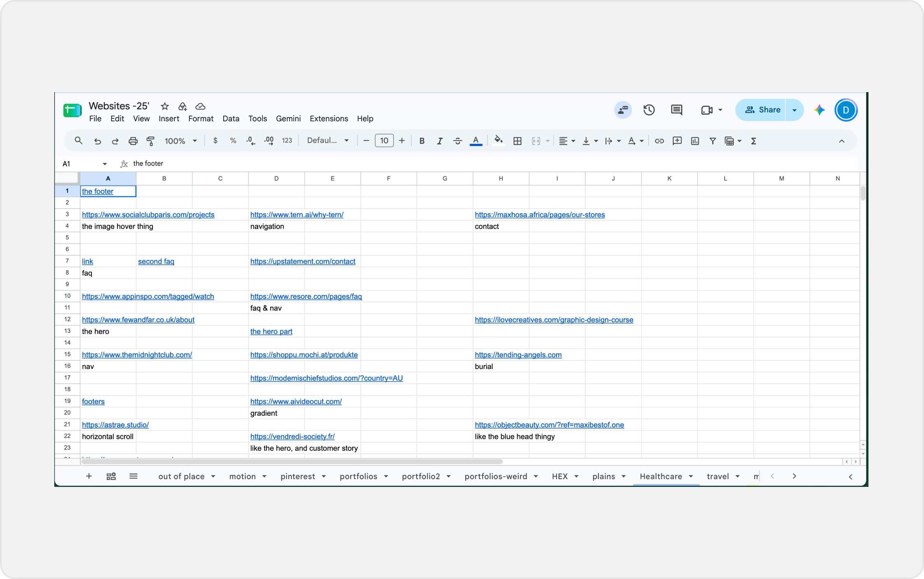Screen dimensions: 924x579
Task: Open the search menus magnifier icon
Action: 79,141
